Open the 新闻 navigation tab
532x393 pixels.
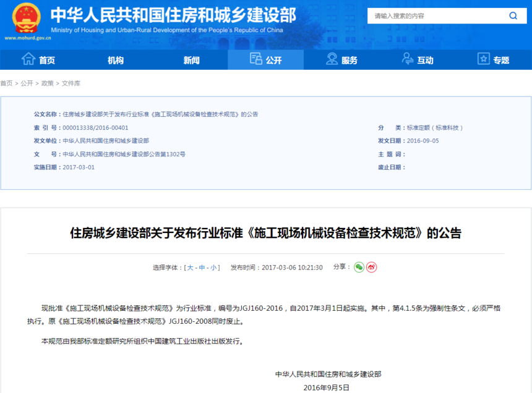pyautogui.click(x=191, y=60)
